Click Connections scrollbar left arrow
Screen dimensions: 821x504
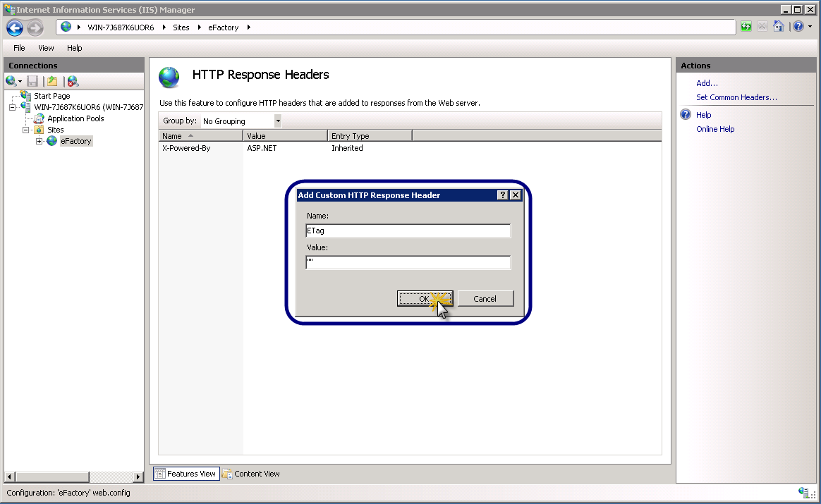(9, 477)
